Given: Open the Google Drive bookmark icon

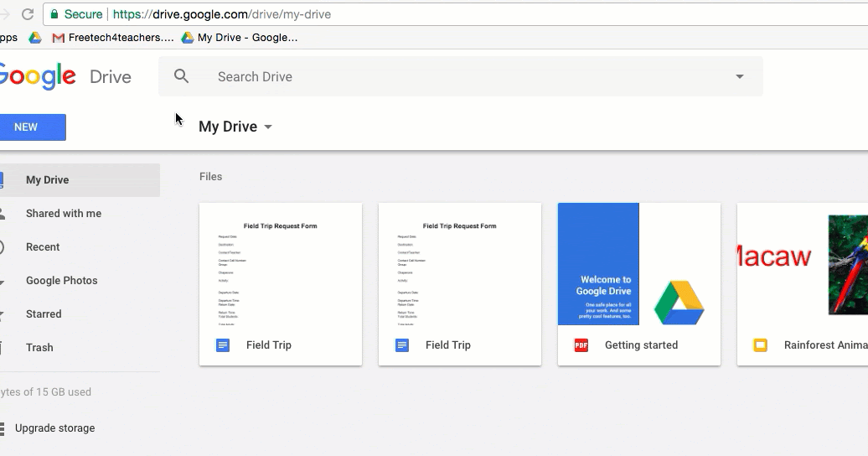Looking at the screenshot, I should click(x=35, y=38).
